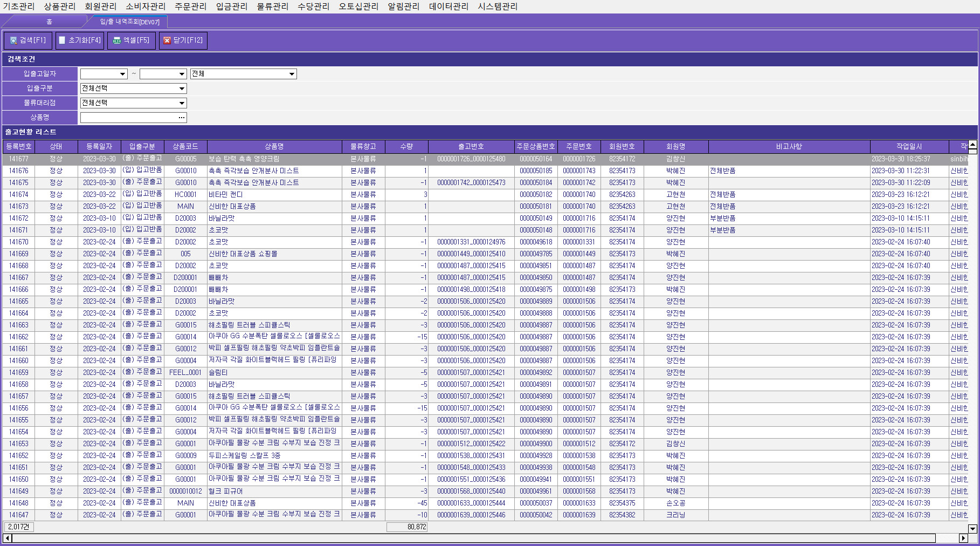Image resolution: width=980 pixels, height=546 pixels.
Task: Sort by the 입출구분 column header
Action: coord(142,147)
